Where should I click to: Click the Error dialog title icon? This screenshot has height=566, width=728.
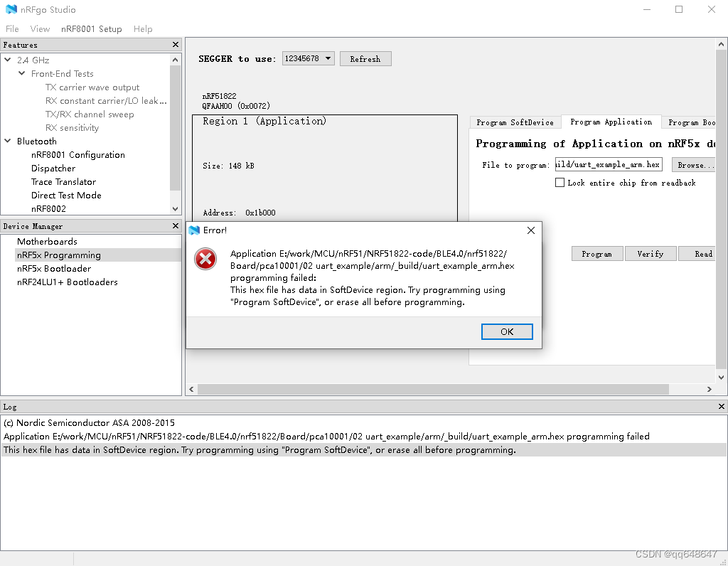click(x=195, y=230)
